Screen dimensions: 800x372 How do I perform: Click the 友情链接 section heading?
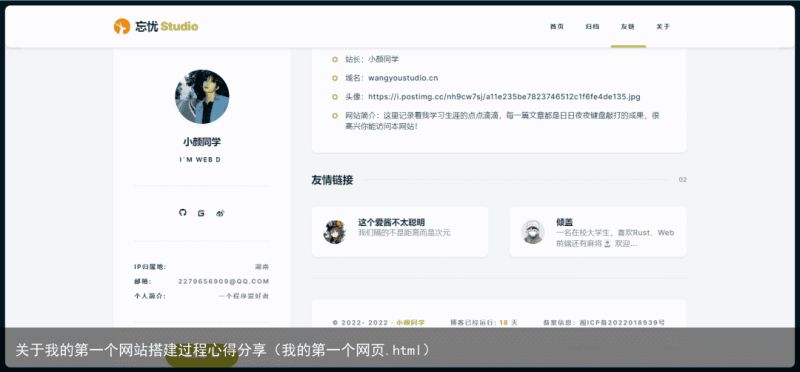[332, 180]
